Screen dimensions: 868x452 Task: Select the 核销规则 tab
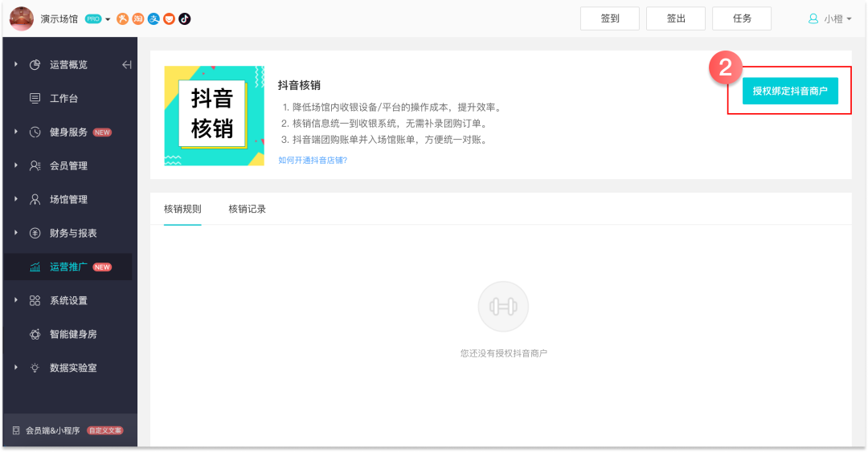point(182,210)
